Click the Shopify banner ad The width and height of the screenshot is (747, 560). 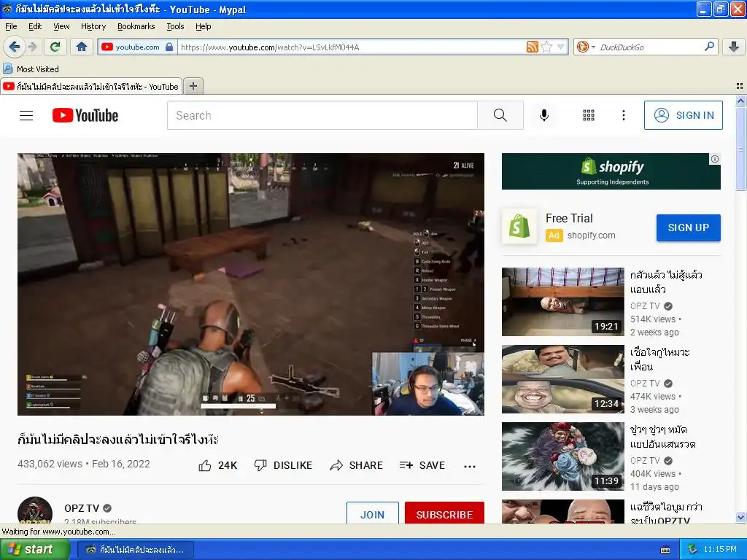click(x=611, y=171)
